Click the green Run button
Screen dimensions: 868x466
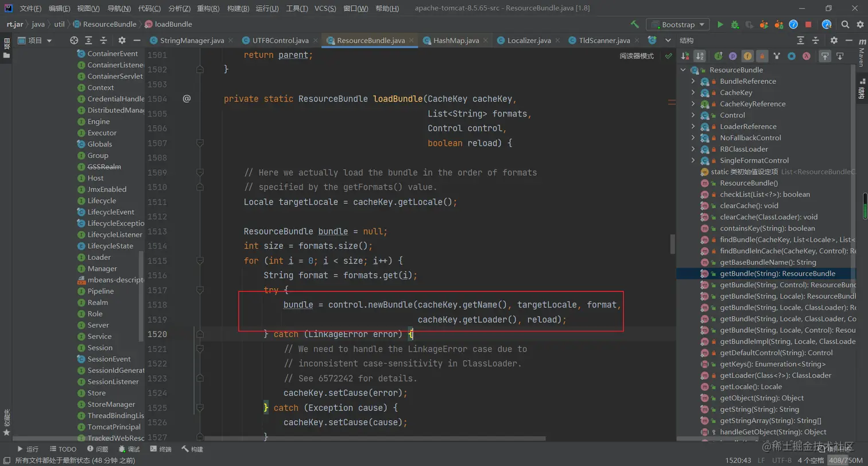tap(720, 25)
